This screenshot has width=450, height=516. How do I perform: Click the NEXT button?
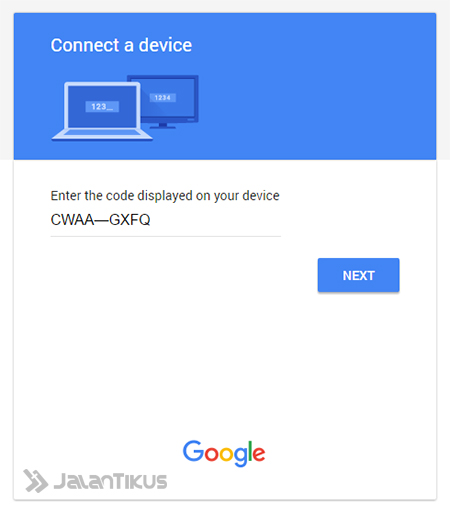tap(358, 275)
